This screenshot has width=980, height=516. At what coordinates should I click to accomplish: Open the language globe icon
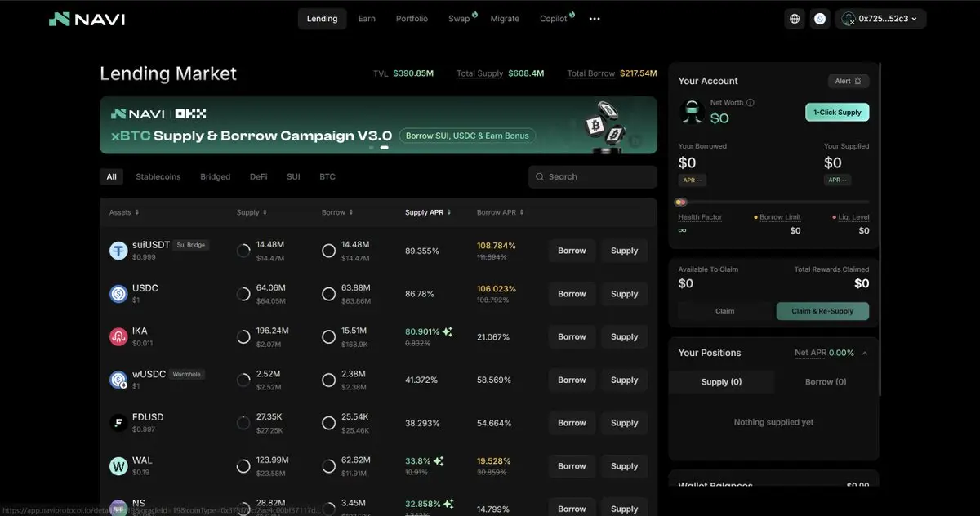click(795, 19)
